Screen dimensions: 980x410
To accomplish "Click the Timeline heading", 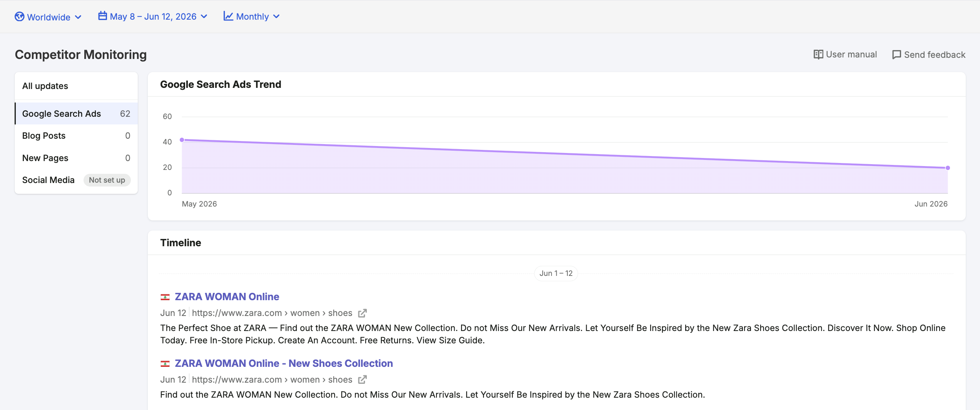I will pyautogui.click(x=181, y=243).
